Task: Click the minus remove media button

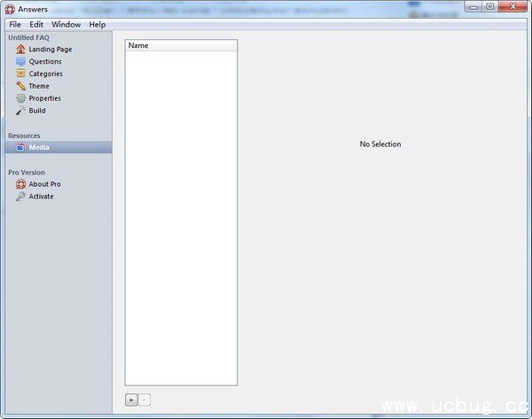Action: tap(145, 400)
